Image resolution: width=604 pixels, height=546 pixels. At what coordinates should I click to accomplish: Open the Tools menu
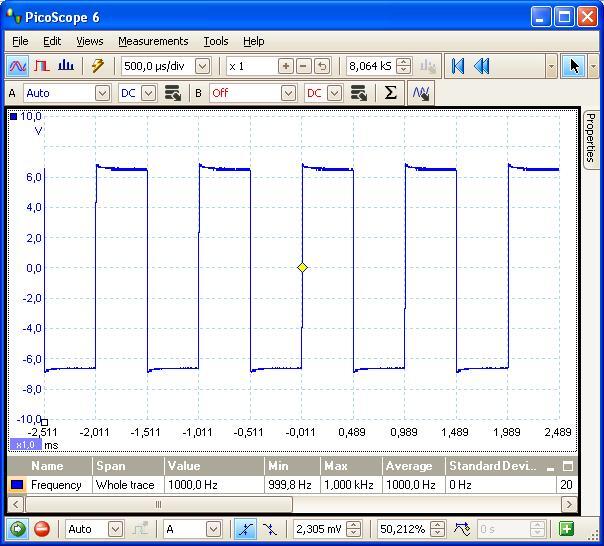pos(216,41)
